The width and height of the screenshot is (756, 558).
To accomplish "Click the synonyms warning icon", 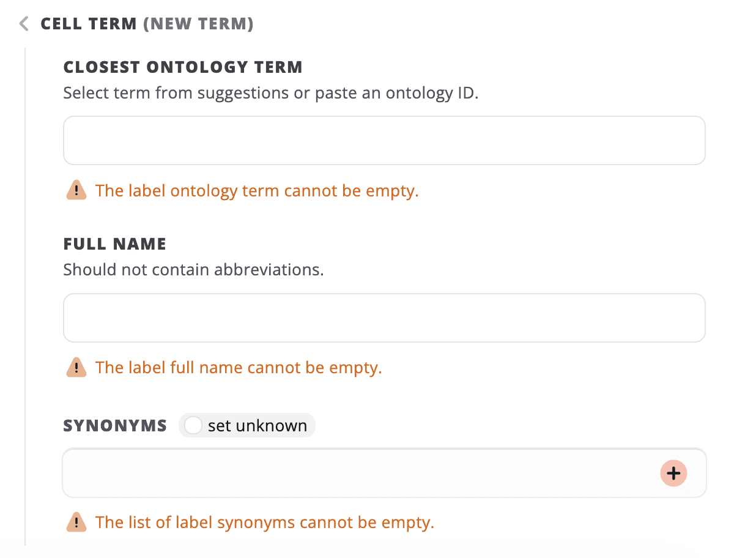I will click(76, 522).
